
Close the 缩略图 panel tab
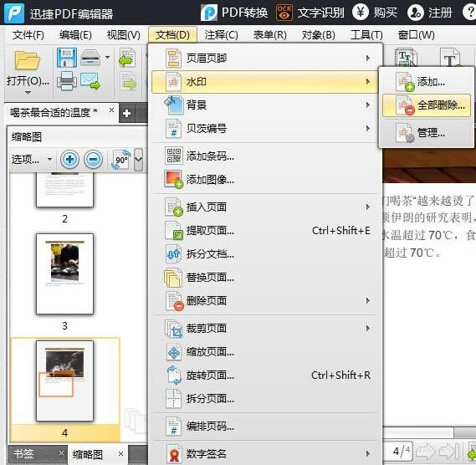point(120,454)
